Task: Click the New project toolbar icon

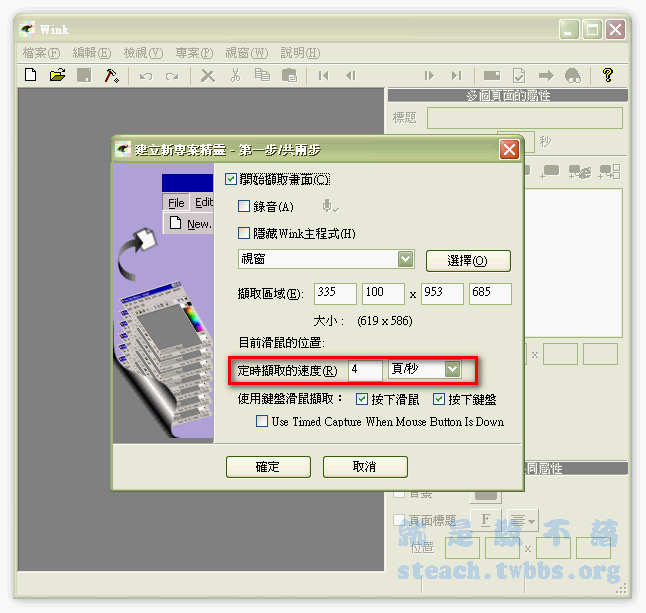Action: point(30,75)
